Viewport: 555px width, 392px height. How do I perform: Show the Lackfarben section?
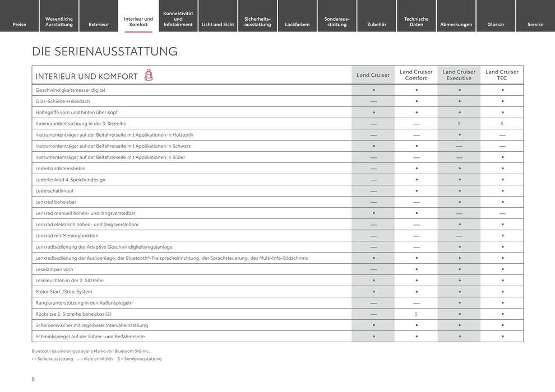[297, 24]
